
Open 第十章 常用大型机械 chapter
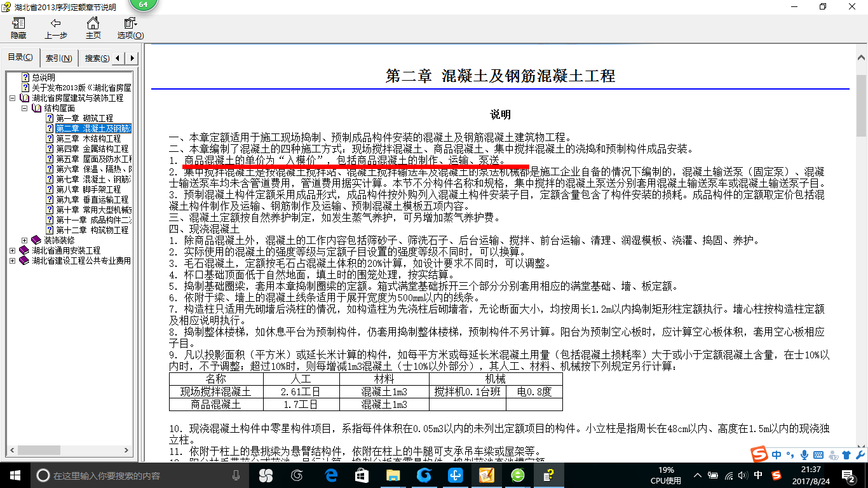[93, 210]
